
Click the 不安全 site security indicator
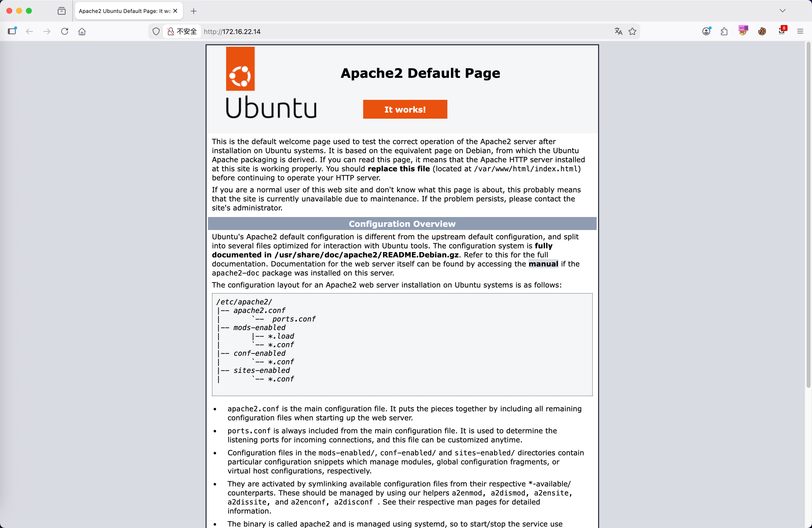[x=182, y=31]
